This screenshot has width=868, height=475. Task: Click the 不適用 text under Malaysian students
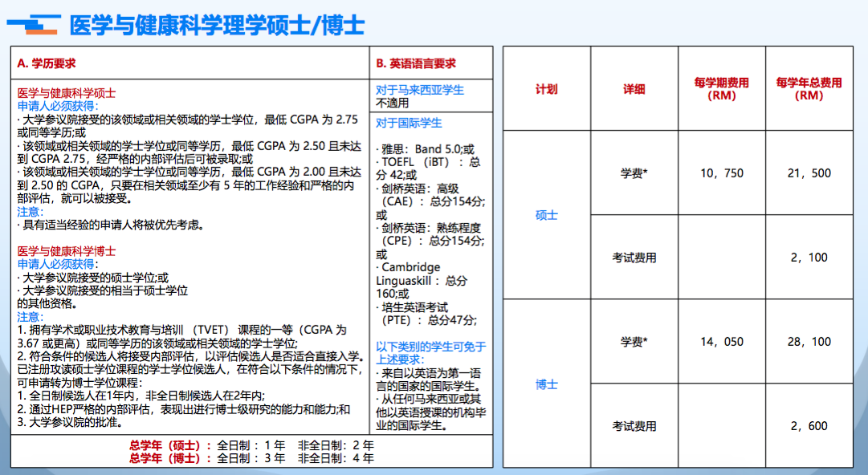coord(392,103)
